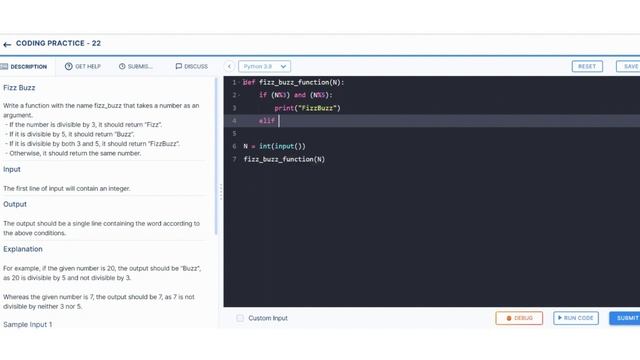Click the line N = int(input())
The width and height of the screenshot is (640, 360).
tap(274, 146)
